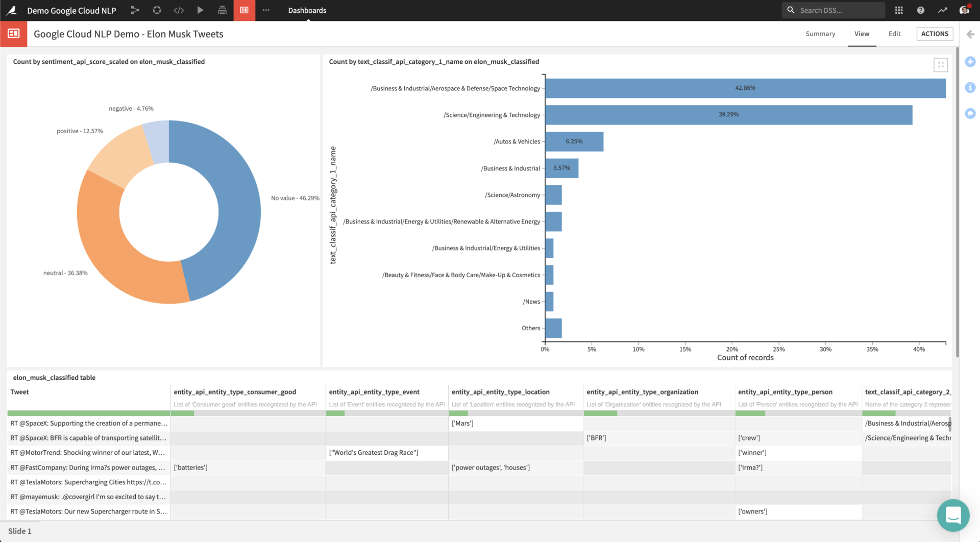Screen dimensions: 980x542
Task: Click the Search DSS input field
Action: point(833,10)
